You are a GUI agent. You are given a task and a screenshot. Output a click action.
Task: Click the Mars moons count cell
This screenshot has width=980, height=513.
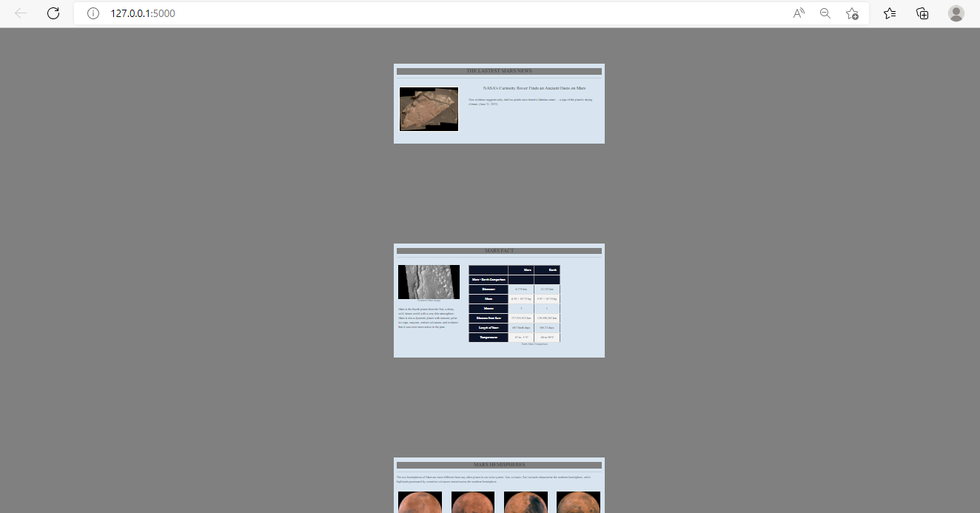pyautogui.click(x=521, y=309)
